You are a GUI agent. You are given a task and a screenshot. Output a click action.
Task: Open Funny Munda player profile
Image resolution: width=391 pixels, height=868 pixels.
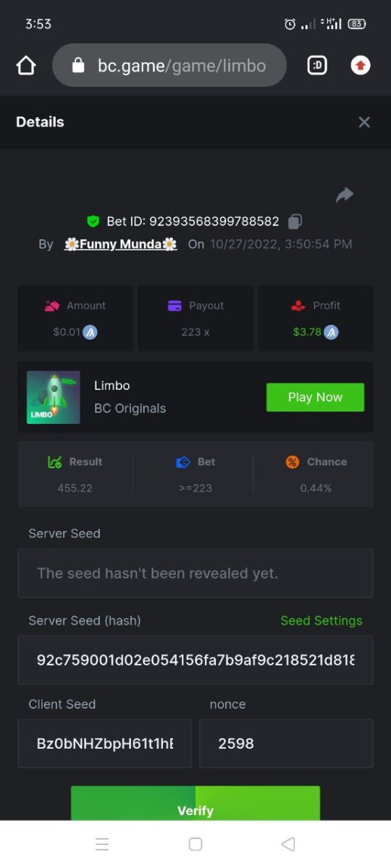(x=121, y=244)
